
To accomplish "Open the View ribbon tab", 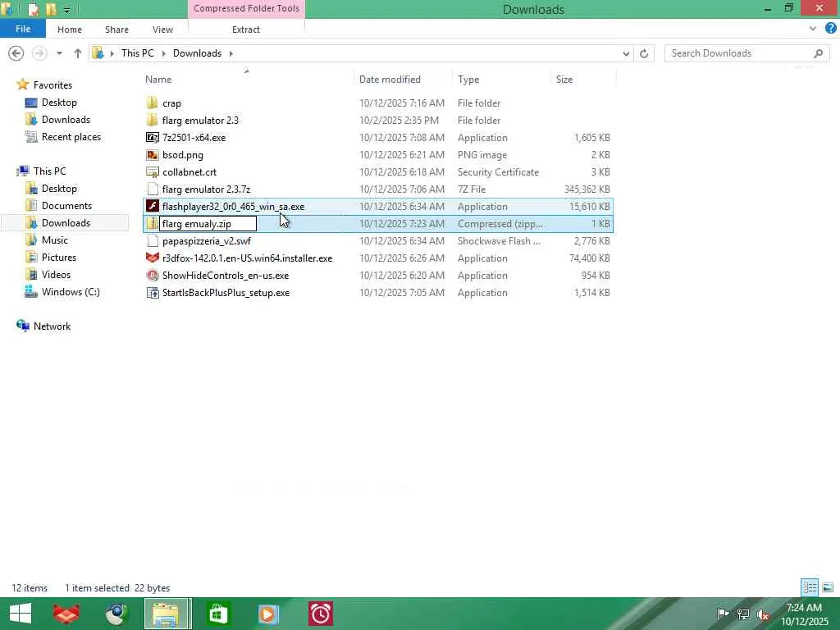I will [162, 30].
